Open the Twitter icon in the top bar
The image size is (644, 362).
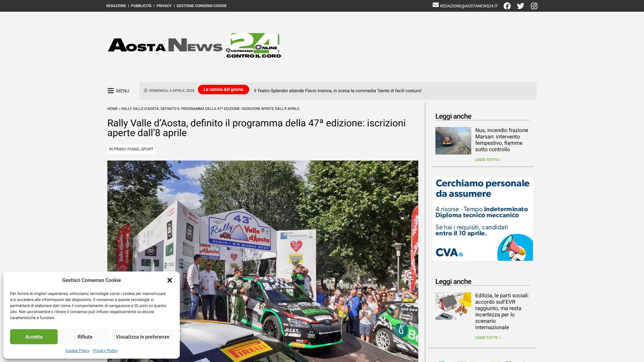coord(520,6)
